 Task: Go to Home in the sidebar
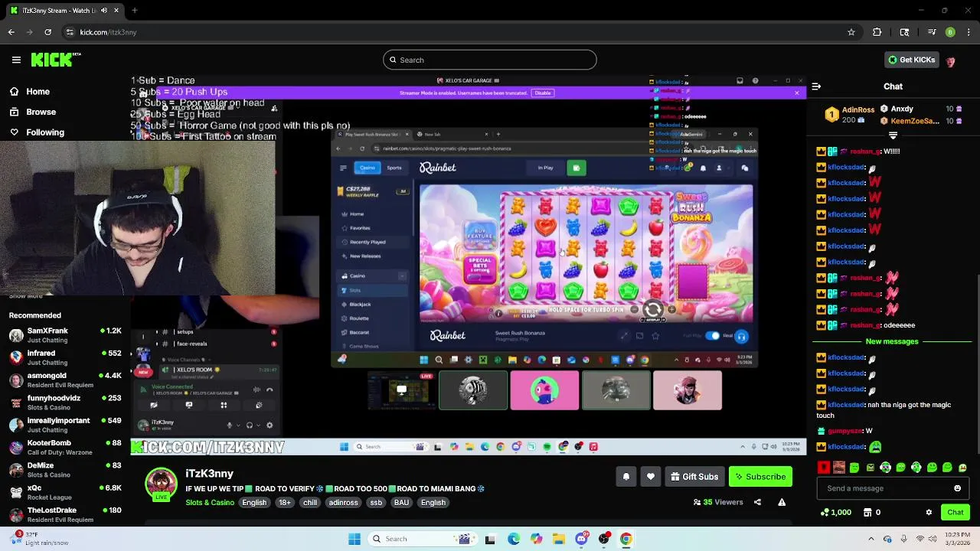[x=30, y=92]
